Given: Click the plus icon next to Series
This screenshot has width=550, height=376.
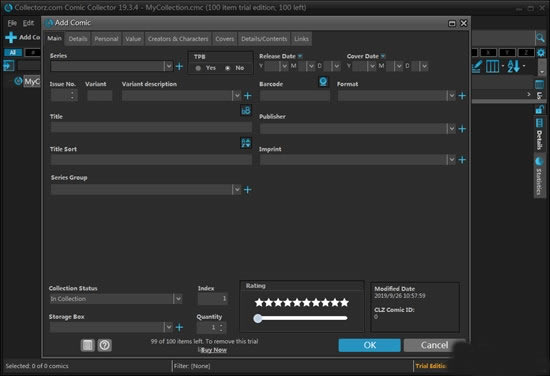Looking at the screenshot, I should click(x=179, y=66).
